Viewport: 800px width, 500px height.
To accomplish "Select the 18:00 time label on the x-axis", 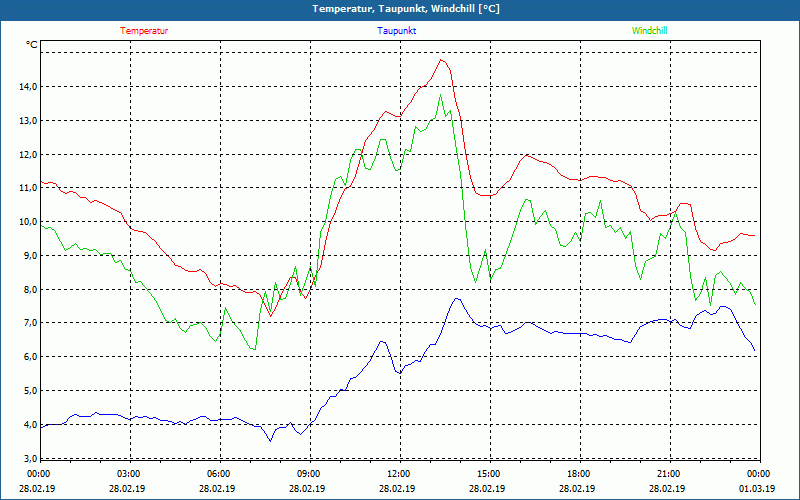I will point(578,474).
